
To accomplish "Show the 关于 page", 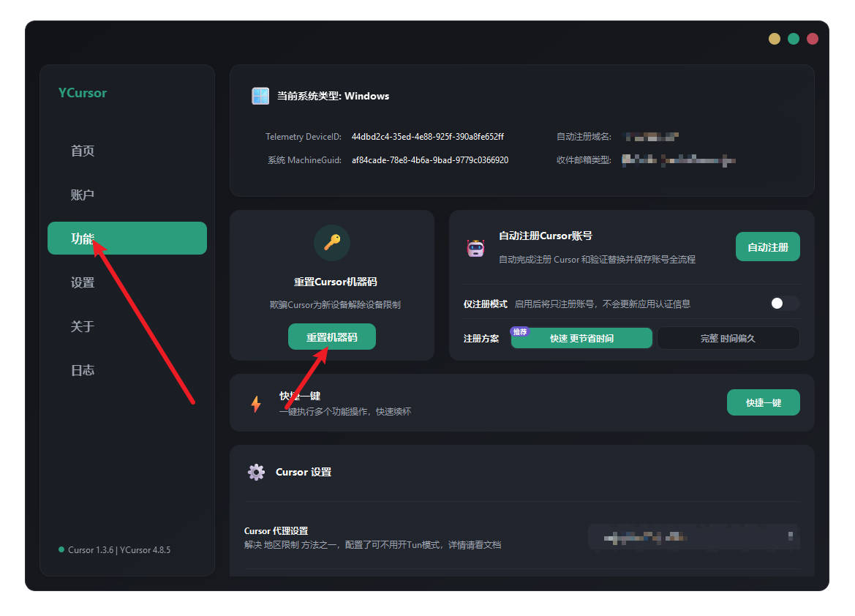I will point(83,326).
